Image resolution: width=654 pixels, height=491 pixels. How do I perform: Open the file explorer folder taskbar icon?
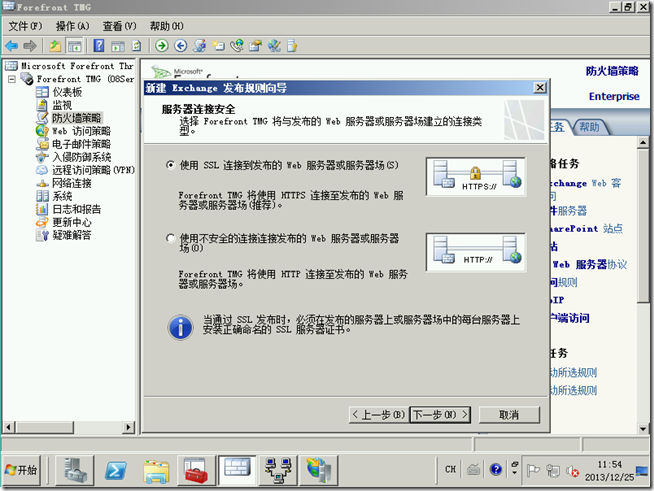[x=156, y=470]
